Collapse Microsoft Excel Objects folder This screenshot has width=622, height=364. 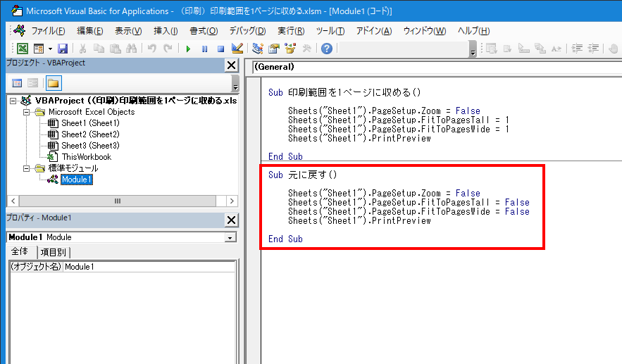(26, 112)
